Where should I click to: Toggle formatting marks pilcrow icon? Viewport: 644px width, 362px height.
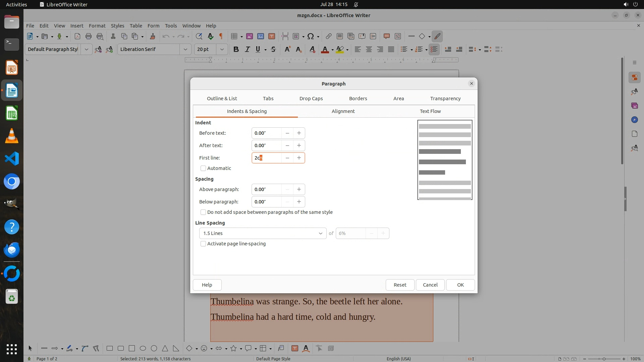click(221, 36)
